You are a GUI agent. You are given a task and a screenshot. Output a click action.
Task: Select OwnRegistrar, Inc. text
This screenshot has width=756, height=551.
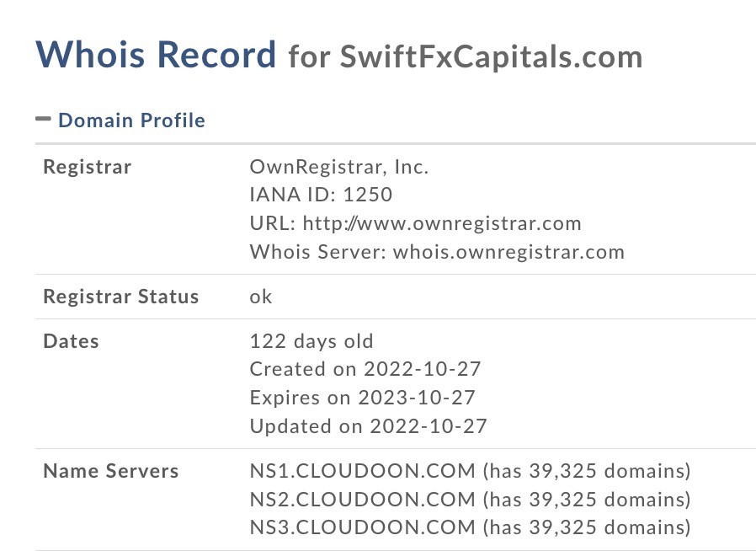(x=339, y=167)
